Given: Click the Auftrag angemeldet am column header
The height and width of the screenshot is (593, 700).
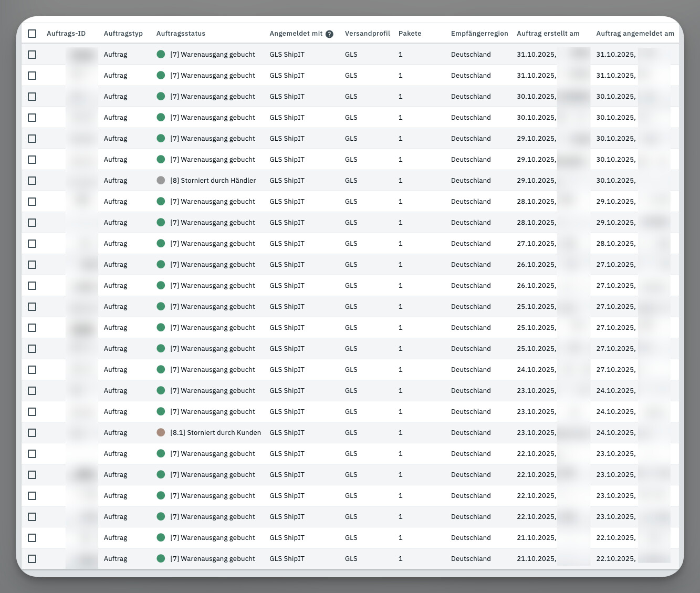Looking at the screenshot, I should pyautogui.click(x=635, y=34).
